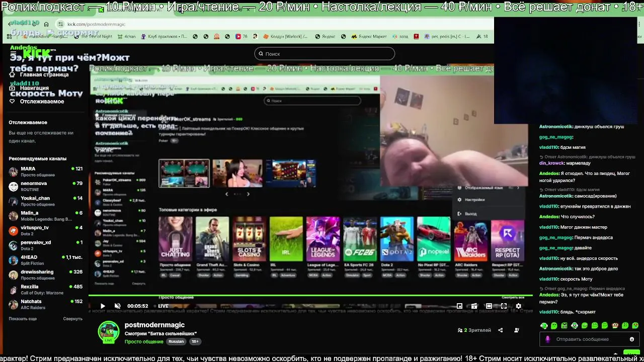Click the purple chat identity icon
This screenshot has height=362, width=644.
(547, 339)
